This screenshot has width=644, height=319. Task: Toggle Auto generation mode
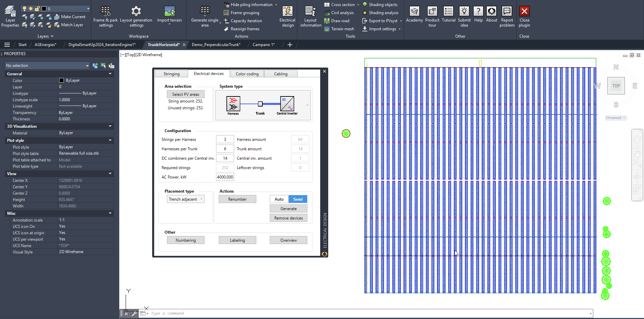[279, 199]
